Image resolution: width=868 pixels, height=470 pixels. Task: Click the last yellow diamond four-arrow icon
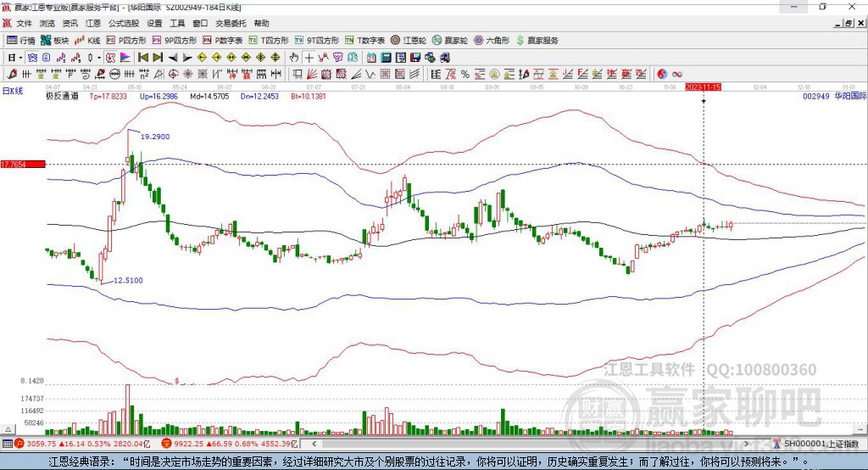coord(275,58)
